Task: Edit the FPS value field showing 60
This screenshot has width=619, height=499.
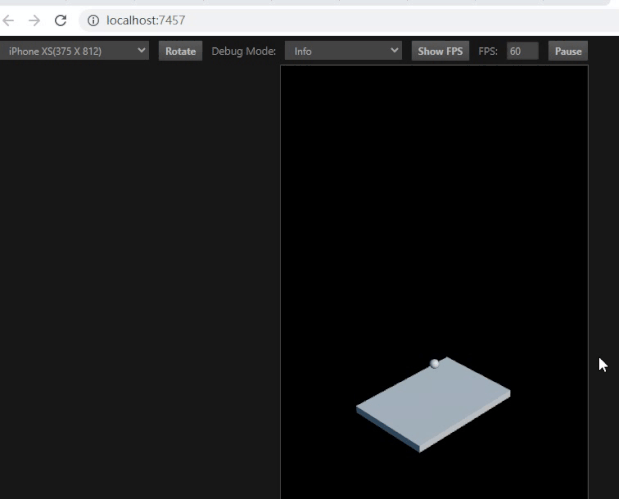Action: (x=522, y=51)
